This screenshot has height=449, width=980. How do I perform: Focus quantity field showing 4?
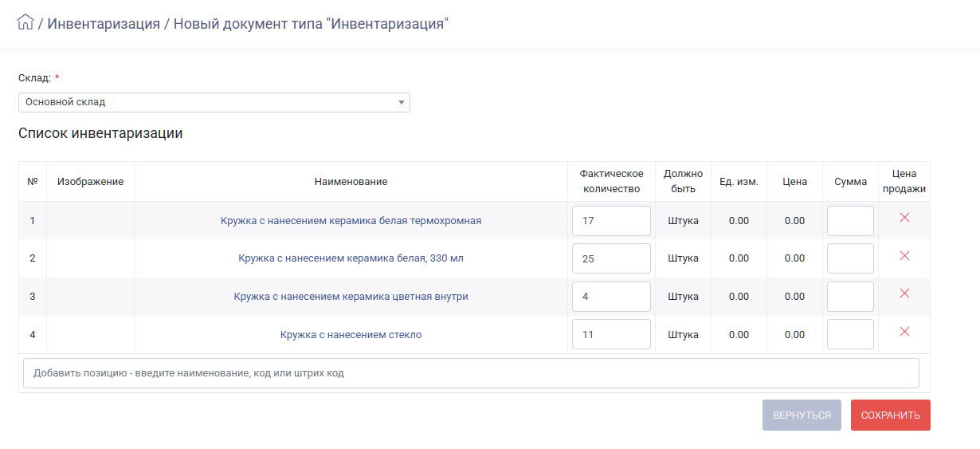[611, 297]
